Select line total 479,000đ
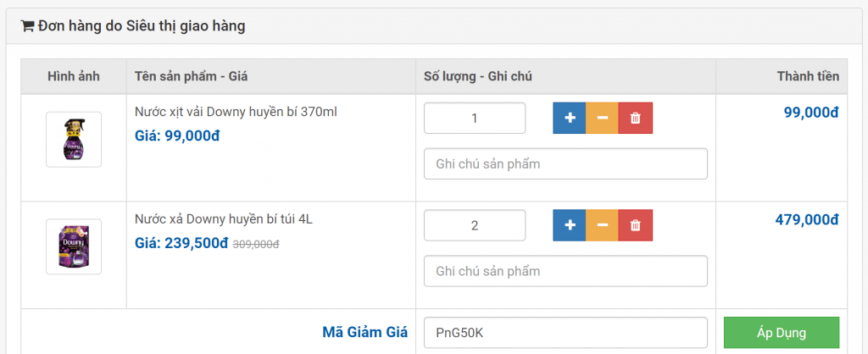 click(x=807, y=220)
